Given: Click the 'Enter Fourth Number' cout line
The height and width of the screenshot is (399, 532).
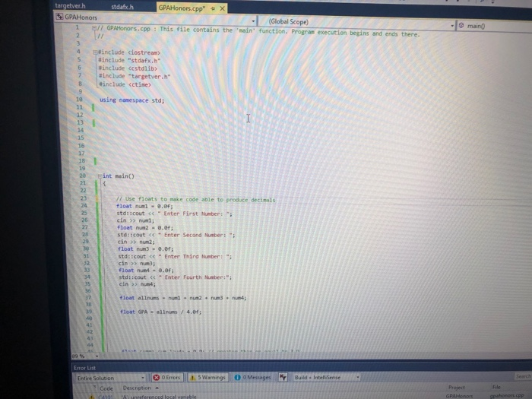Looking at the screenshot, I should tap(176, 277).
